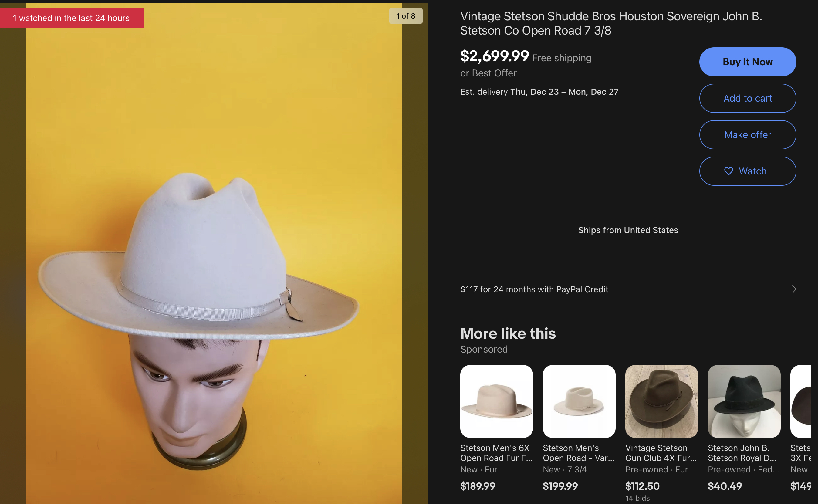Click the heart Watch button
Viewport: 818px width, 504px height.
[748, 171]
